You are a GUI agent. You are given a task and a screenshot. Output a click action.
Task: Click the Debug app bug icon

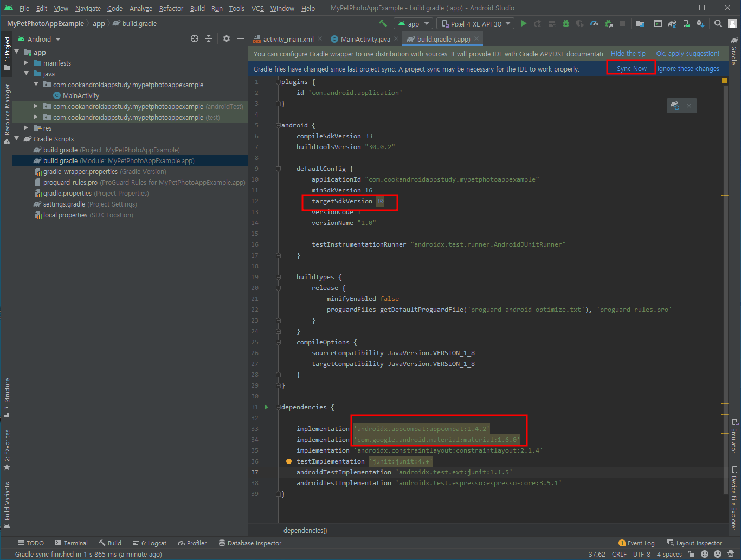(566, 23)
